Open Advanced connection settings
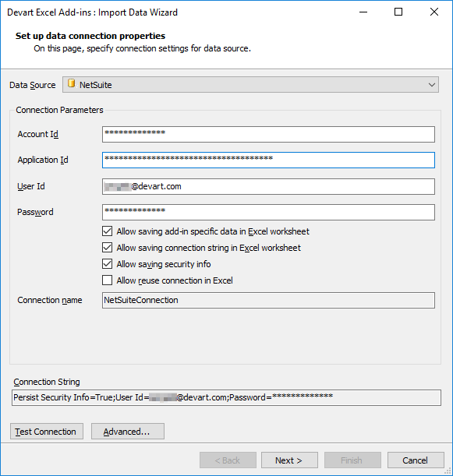Screen dimensions: 453x476 [128, 432]
